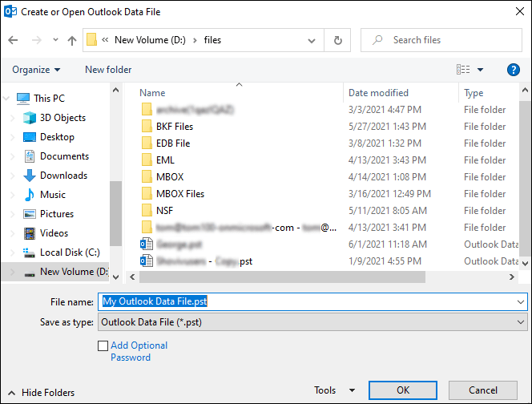The height and width of the screenshot is (404, 532).
Task: Select the EDB File folder icon
Action: pyautogui.click(x=147, y=143)
